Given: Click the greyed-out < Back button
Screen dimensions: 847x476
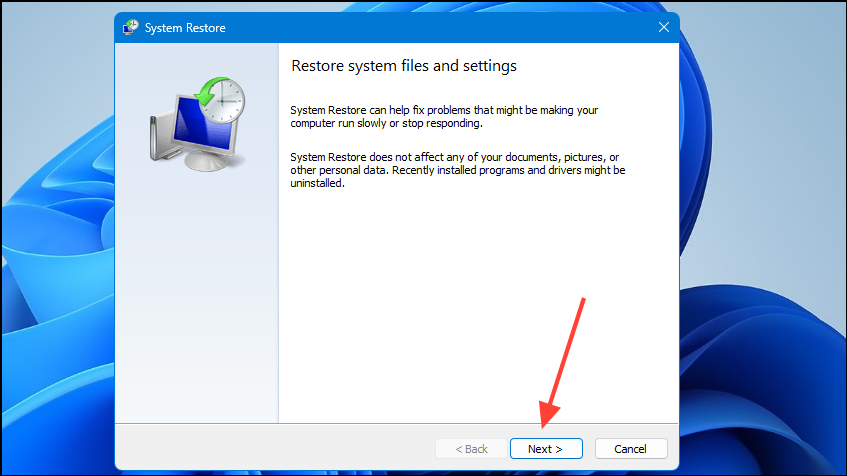Looking at the screenshot, I should (x=471, y=448).
